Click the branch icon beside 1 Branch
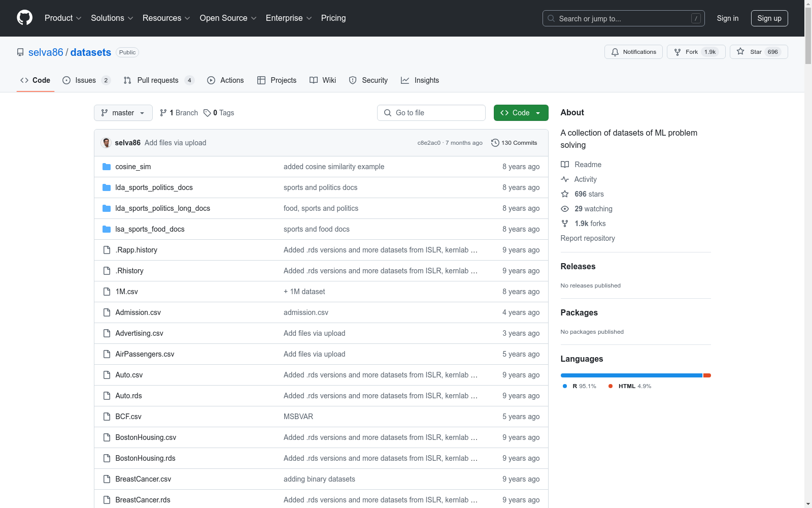 [163, 113]
